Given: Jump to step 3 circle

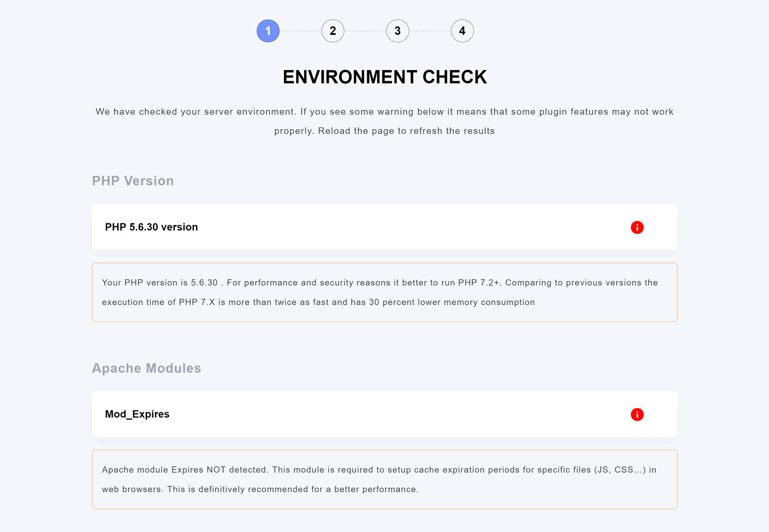Looking at the screenshot, I should point(397,31).
